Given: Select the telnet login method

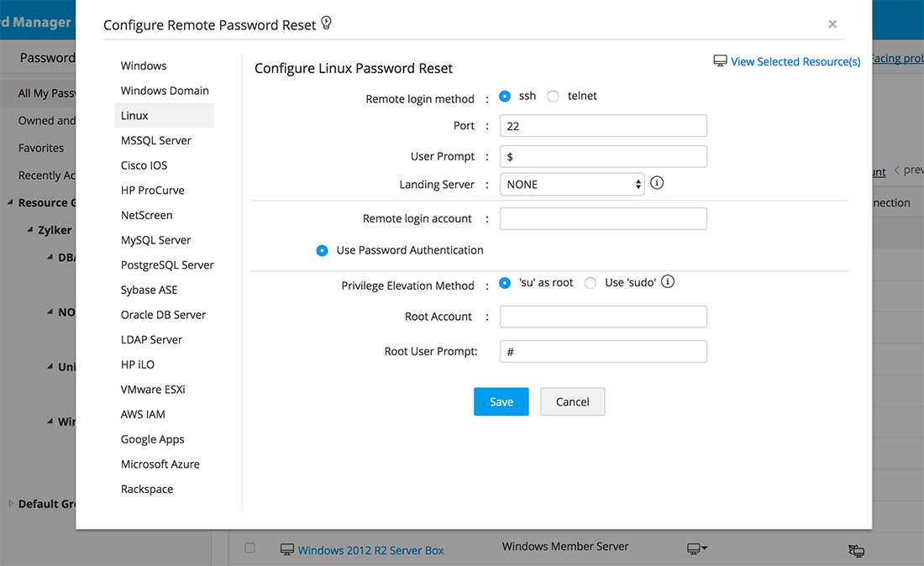Looking at the screenshot, I should coord(553,97).
